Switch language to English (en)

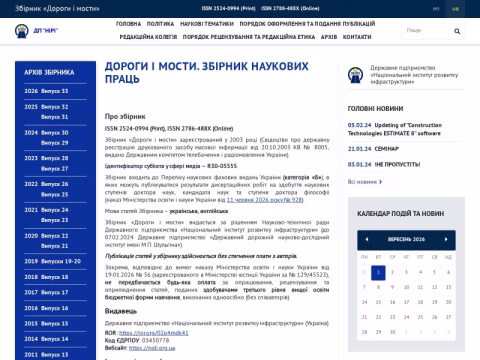(436, 9)
